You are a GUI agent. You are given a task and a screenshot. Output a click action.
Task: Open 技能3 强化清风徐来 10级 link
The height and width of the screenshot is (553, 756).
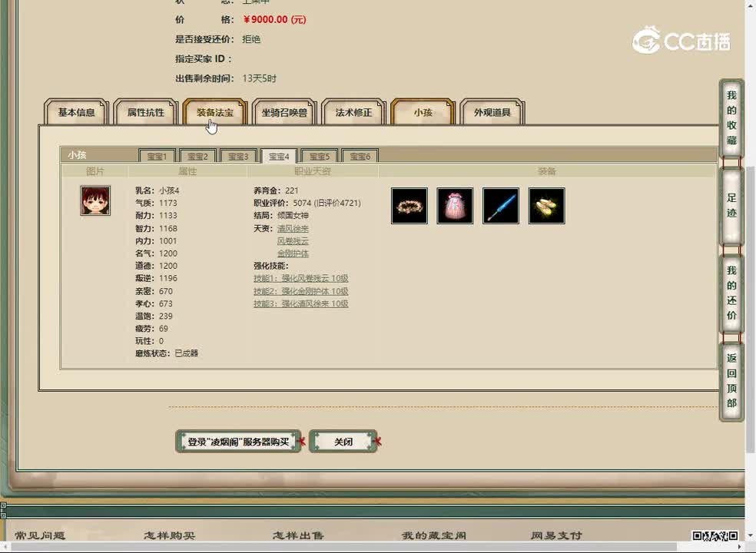[301, 303]
